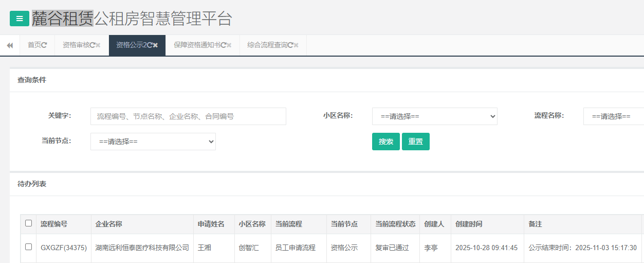The width and height of the screenshot is (644, 263).
Task: Focus the 关键字 keyword input field
Action: [188, 116]
